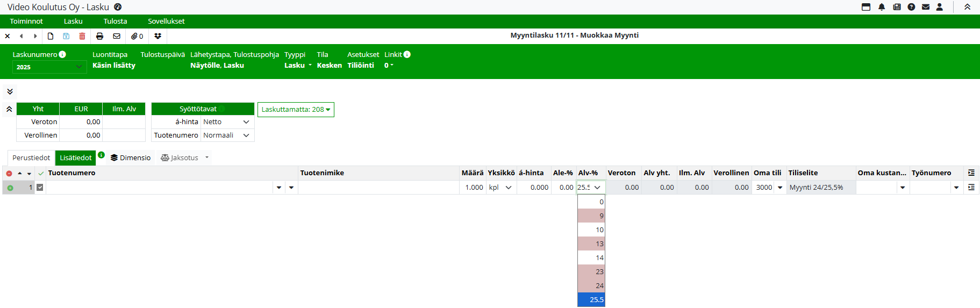This screenshot has height=308, width=980.
Task: Click the email envelope toolbar icon
Action: [x=117, y=36]
